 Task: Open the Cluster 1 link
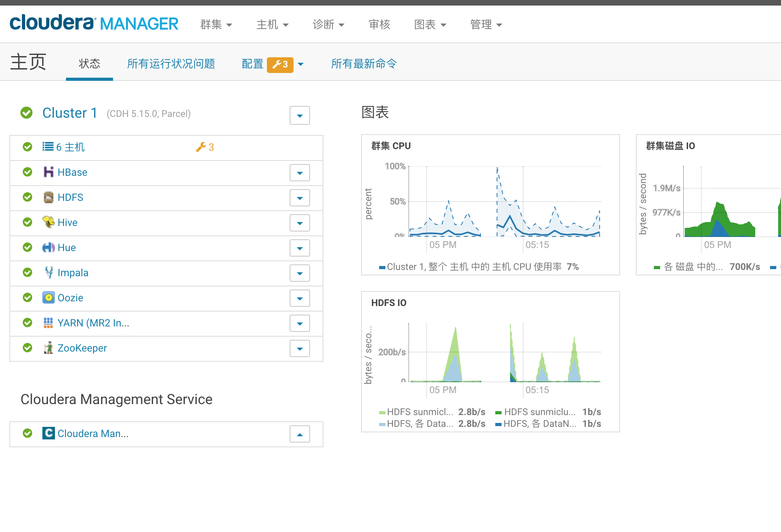70,113
